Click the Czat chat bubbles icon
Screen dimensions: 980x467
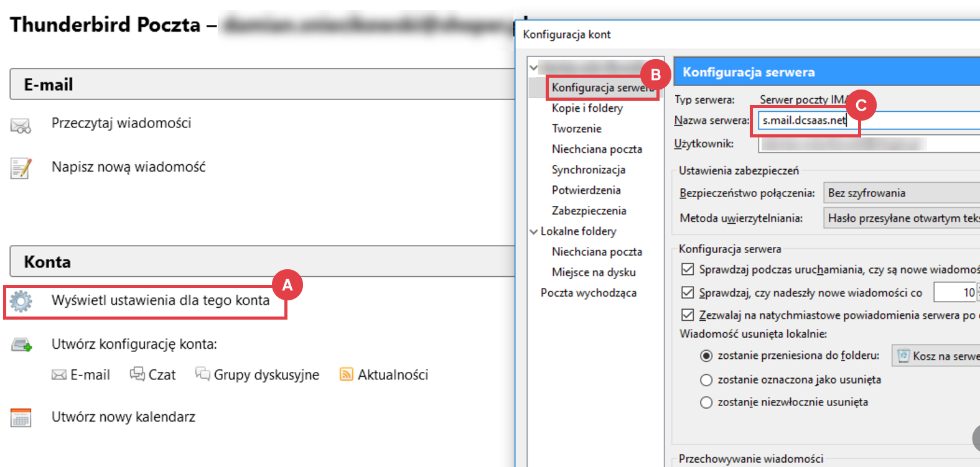tap(137, 374)
